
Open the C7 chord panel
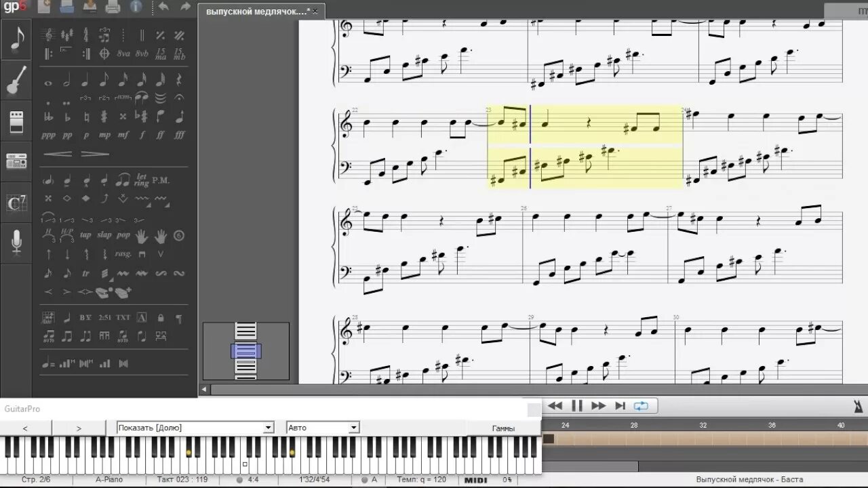coord(16,202)
